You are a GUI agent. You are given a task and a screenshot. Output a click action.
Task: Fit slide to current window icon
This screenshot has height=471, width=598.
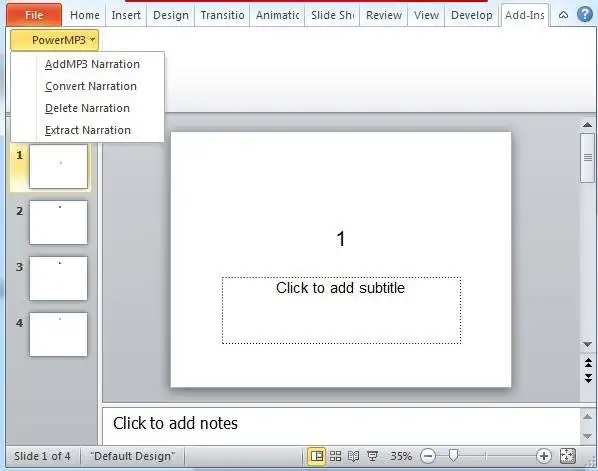(x=567, y=456)
